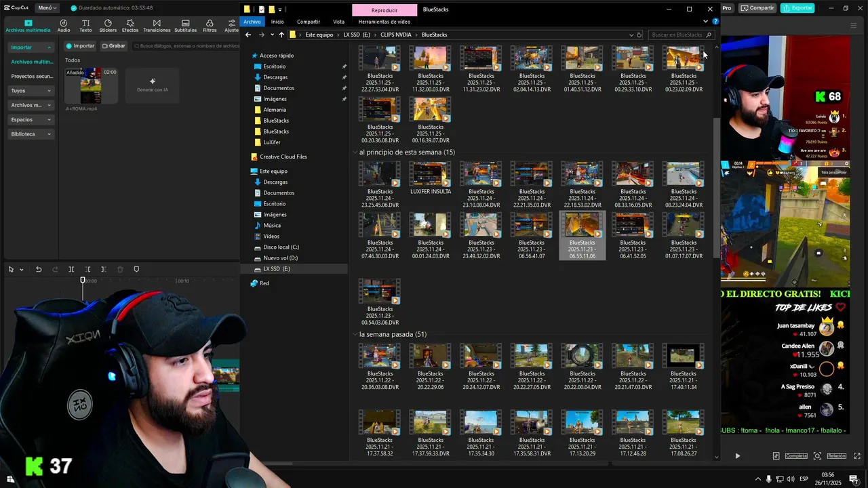Click the Explorer help question mark icon
The height and width of the screenshot is (488, 868).
coord(715,22)
